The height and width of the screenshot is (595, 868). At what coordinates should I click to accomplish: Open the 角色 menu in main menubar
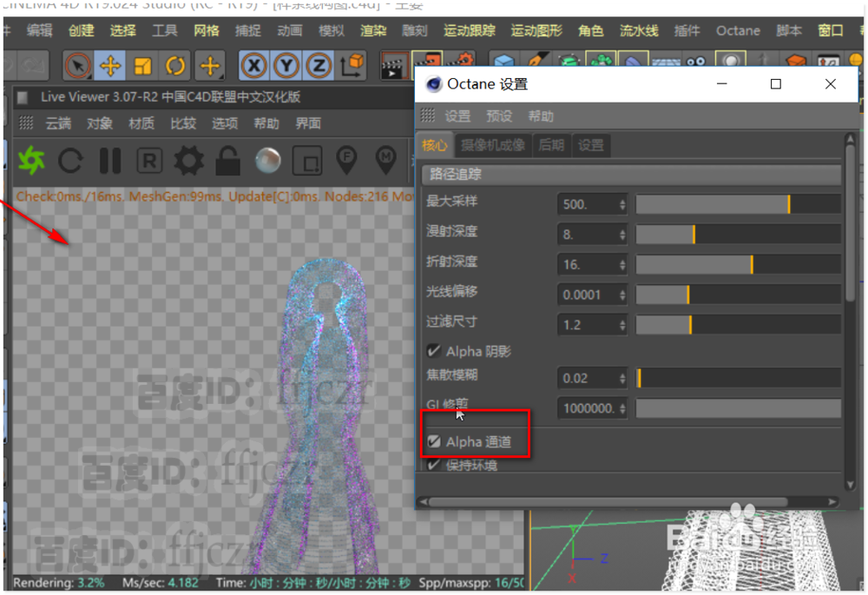[590, 30]
